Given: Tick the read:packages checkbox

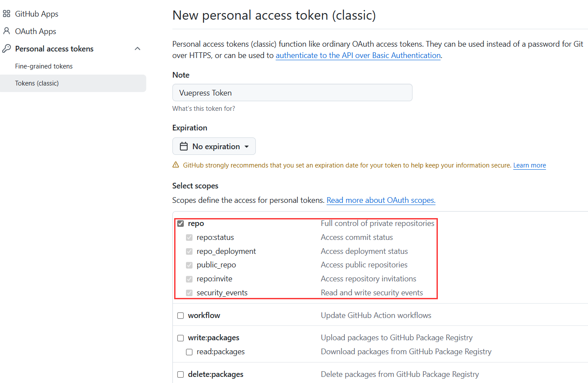Looking at the screenshot, I should (189, 352).
